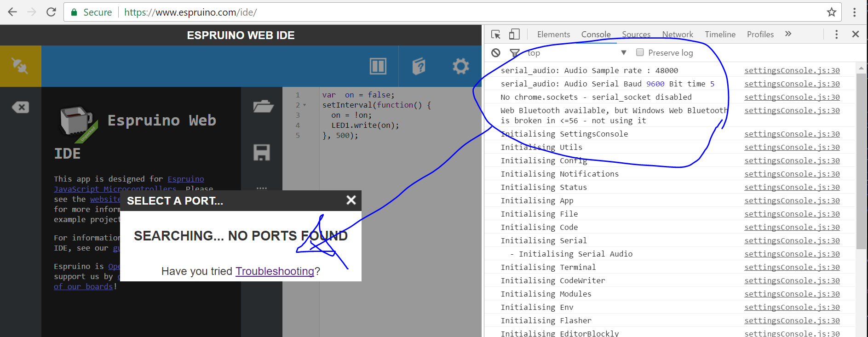
Task: Open the Espruino IDE settings gear
Action: pyautogui.click(x=460, y=66)
